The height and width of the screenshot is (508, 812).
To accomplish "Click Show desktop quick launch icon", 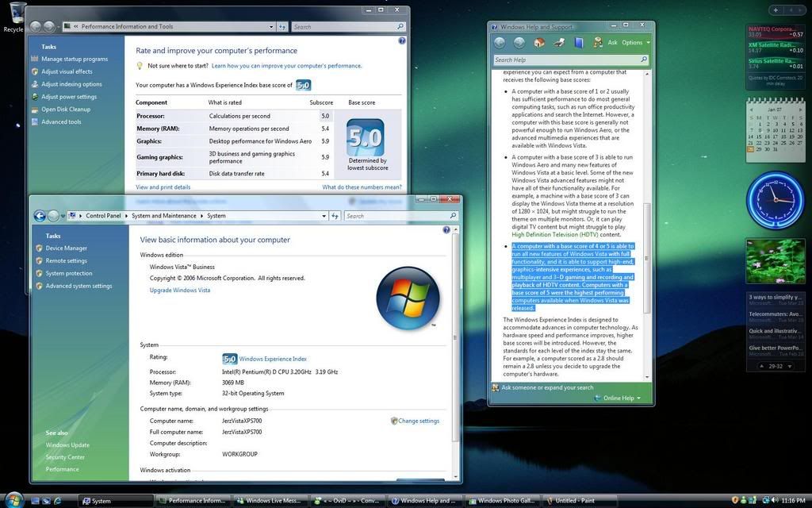I will pos(35,501).
